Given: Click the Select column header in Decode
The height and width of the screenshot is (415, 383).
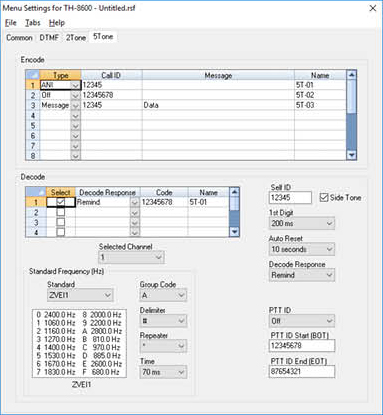Looking at the screenshot, I should coord(61,192).
